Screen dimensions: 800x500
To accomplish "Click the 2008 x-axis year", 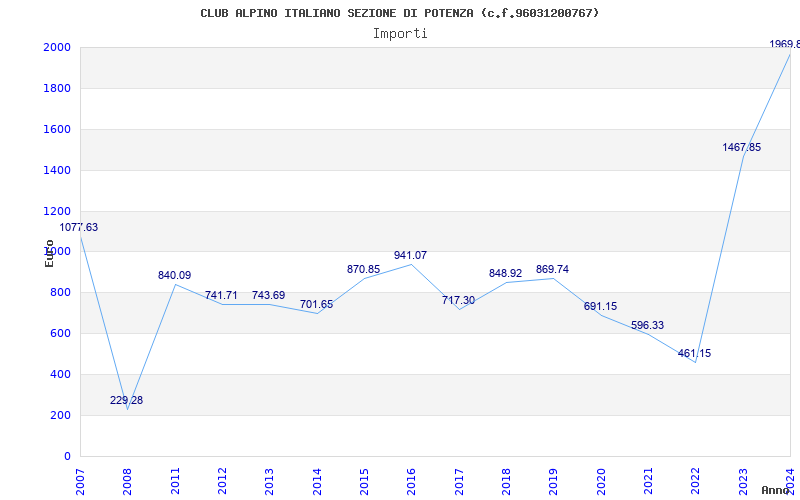I will [x=128, y=482].
